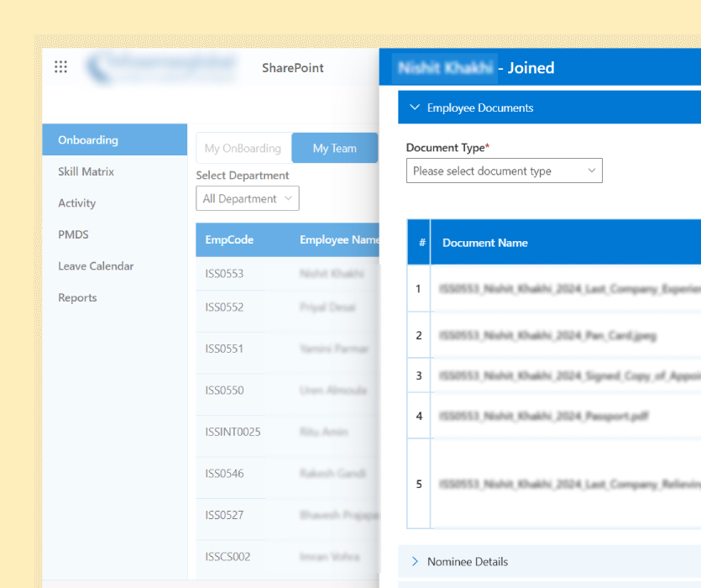Image resolution: width=701 pixels, height=588 pixels.
Task: Open the Activity sidebar item
Action: pos(76,203)
